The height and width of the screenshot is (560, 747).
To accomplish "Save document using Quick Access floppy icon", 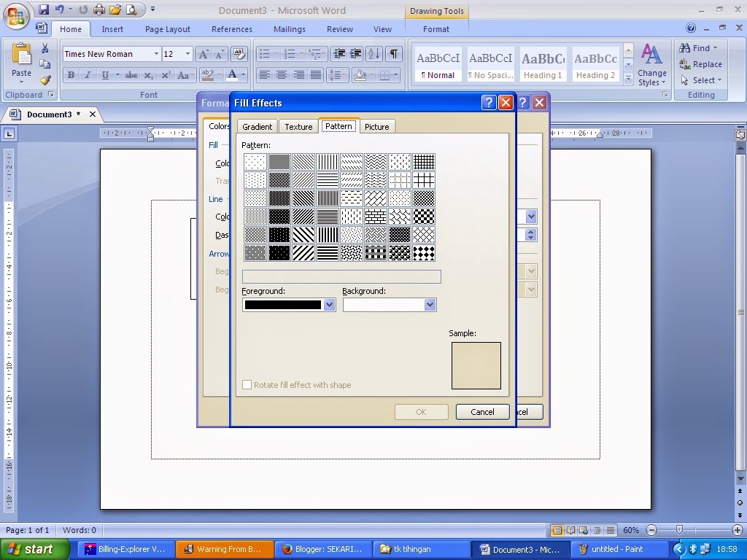I will (44, 9).
